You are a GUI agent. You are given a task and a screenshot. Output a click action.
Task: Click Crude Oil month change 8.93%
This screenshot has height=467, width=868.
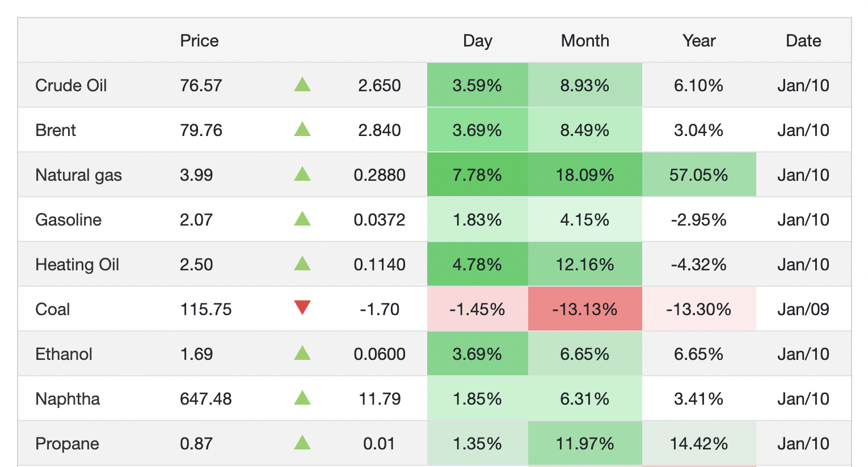585,86
